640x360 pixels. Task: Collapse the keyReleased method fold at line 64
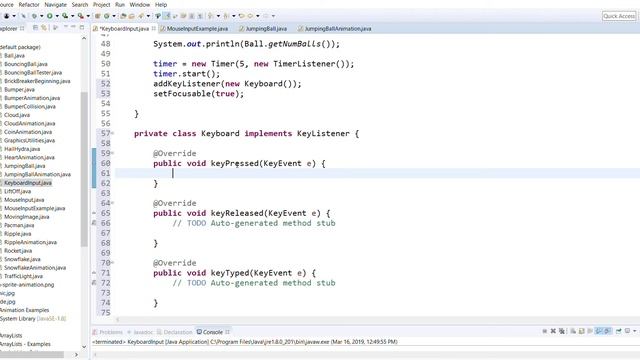(x=113, y=203)
